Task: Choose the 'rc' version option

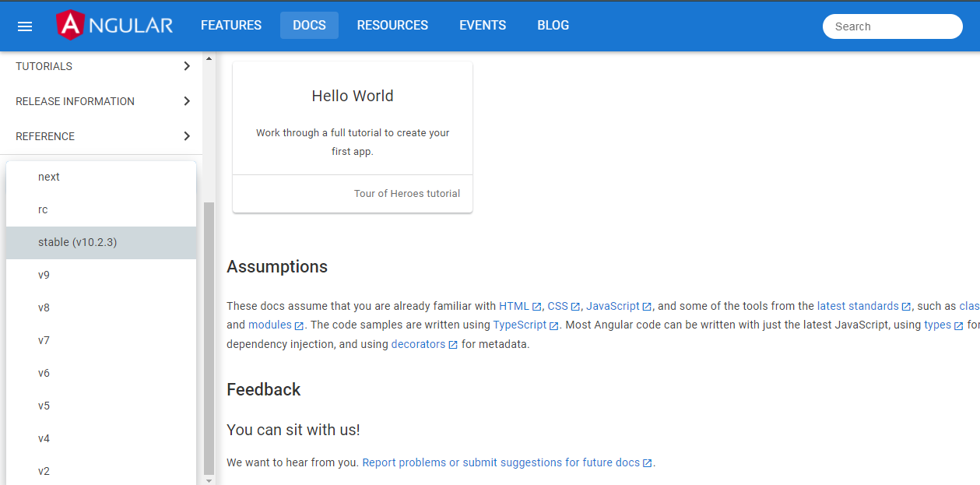Action: 101,209
